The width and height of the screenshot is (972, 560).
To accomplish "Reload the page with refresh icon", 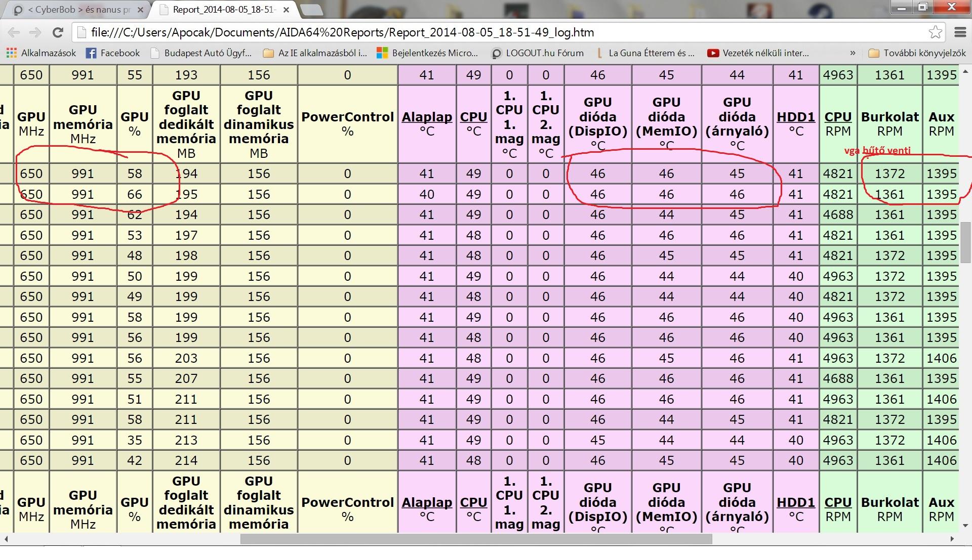I will [x=58, y=33].
